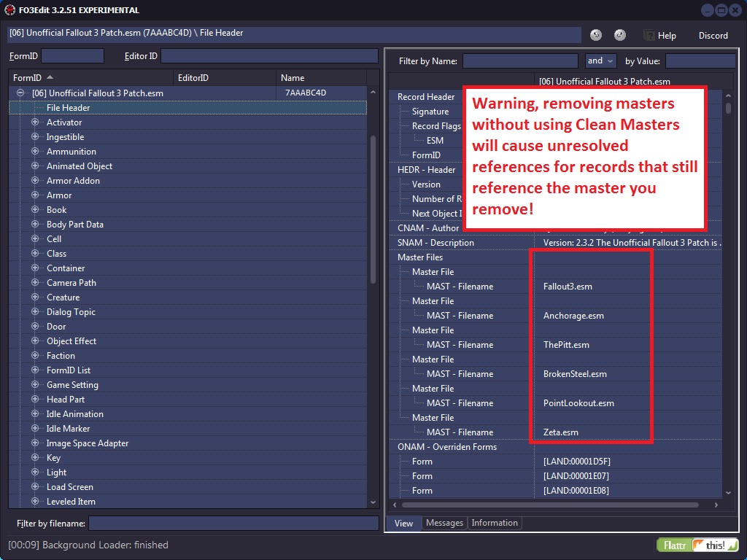Select the Faction tree item
This screenshot has width=747, height=560.
(x=61, y=356)
